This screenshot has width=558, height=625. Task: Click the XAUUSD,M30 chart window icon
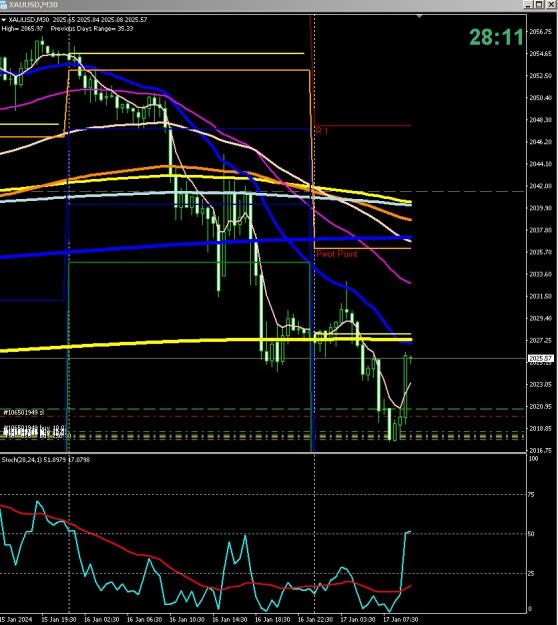tap(3, 4)
